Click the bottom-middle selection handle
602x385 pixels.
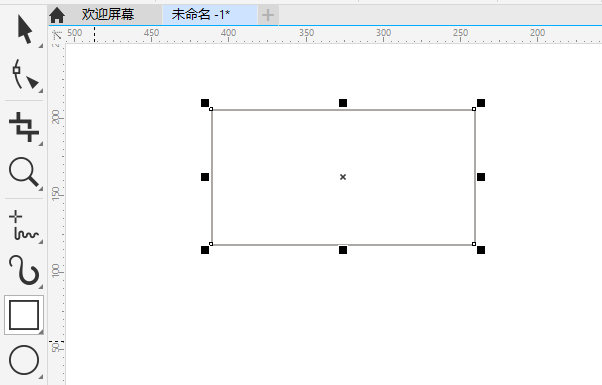[x=343, y=250]
